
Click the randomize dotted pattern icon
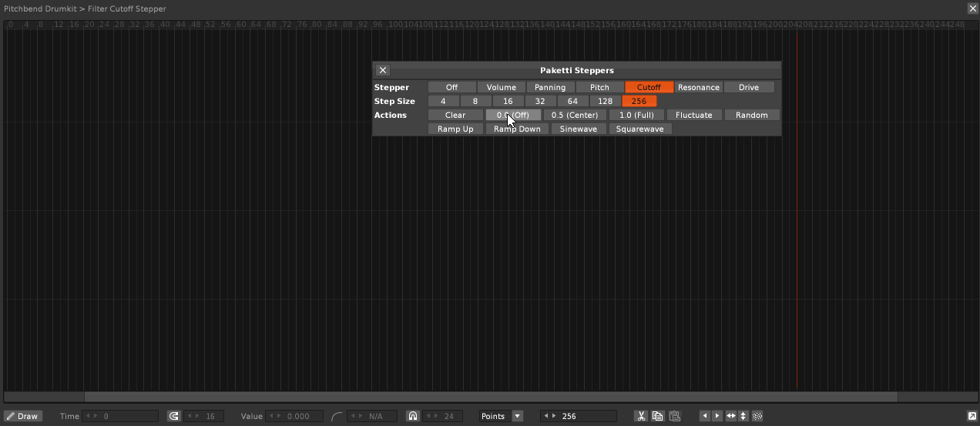click(757, 416)
